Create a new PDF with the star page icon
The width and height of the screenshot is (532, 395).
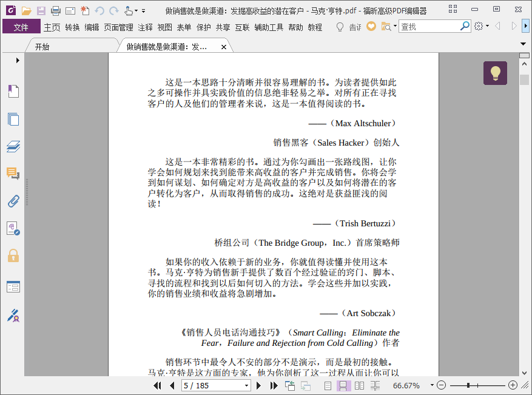[x=85, y=11]
